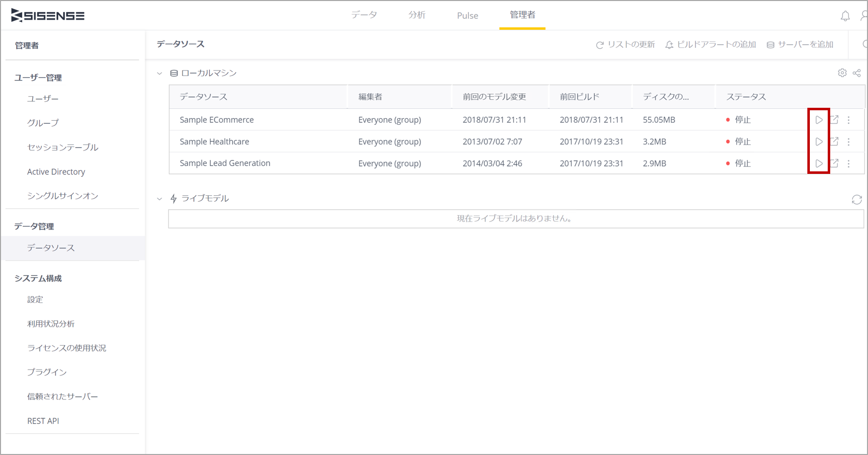Open Active Directory settings
This screenshot has width=868, height=455.
click(x=56, y=171)
